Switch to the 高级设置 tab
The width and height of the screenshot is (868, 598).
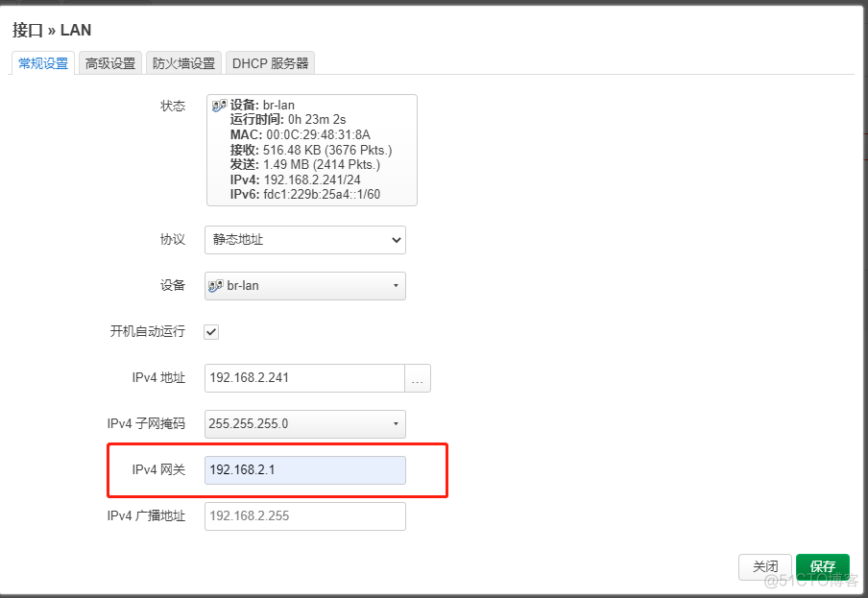(109, 62)
